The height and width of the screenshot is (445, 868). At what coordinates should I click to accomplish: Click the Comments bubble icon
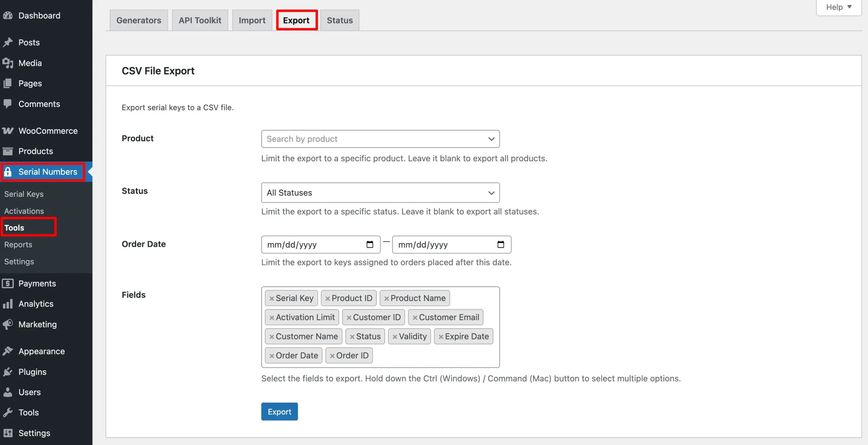[x=8, y=104]
